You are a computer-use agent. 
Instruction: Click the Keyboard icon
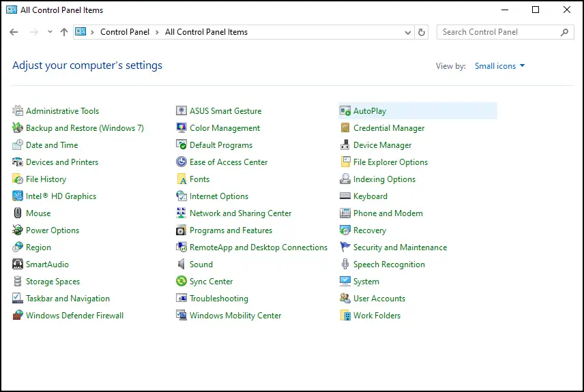(345, 196)
